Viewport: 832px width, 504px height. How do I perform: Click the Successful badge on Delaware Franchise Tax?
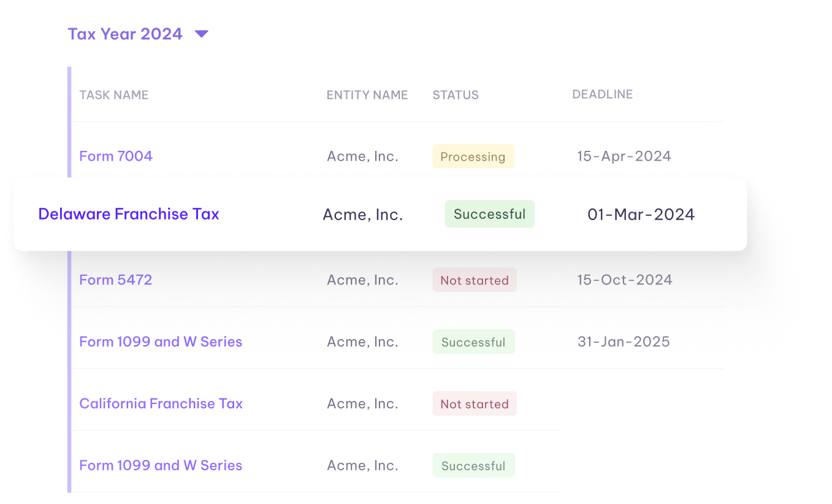pos(489,214)
